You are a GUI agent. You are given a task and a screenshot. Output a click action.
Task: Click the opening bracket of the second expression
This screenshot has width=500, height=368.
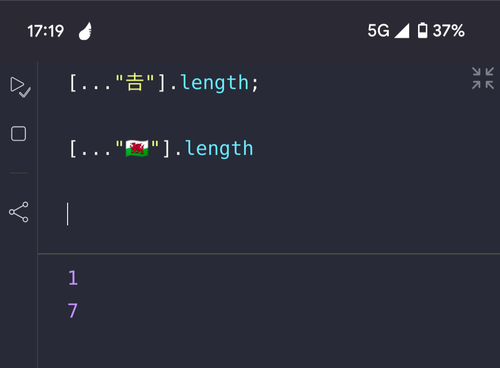[72, 149]
